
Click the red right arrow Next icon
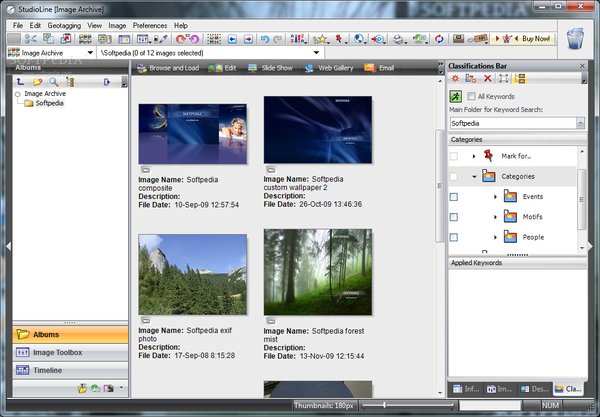click(248, 39)
